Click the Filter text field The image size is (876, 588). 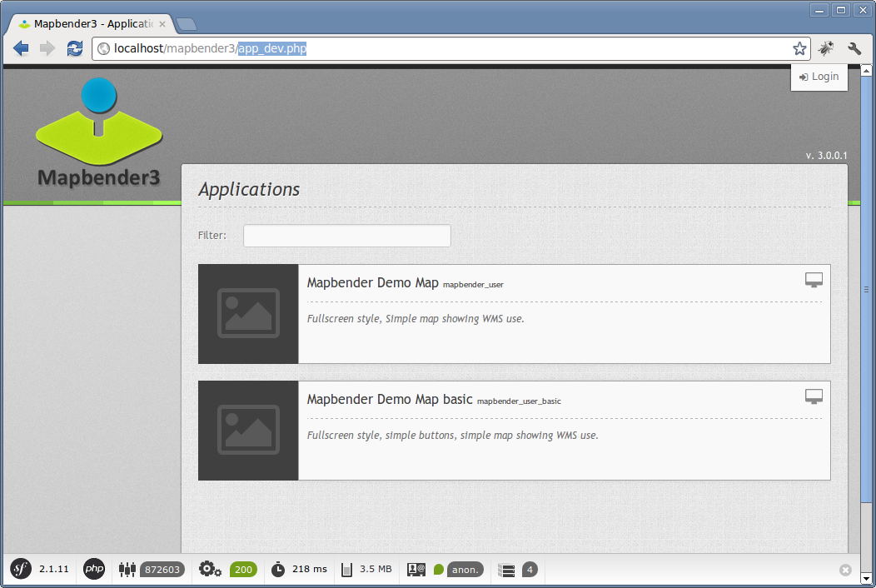(x=347, y=236)
